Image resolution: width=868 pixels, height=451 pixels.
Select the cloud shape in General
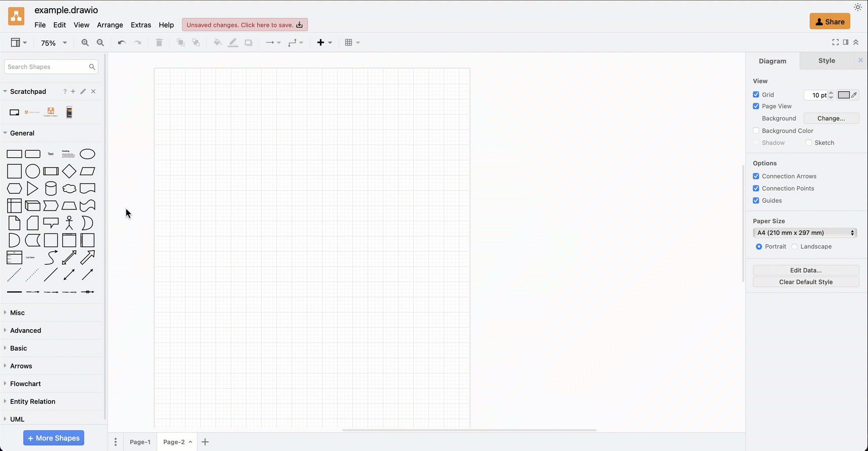click(x=69, y=188)
